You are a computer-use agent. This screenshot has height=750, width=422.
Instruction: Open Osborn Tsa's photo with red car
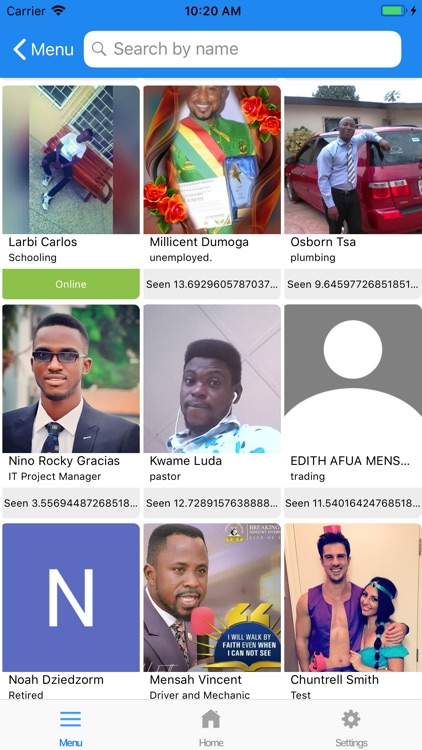[x=353, y=160]
